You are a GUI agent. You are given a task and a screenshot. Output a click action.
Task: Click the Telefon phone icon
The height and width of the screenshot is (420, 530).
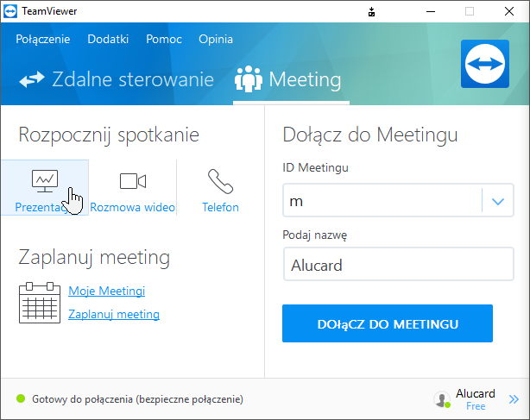pyautogui.click(x=220, y=181)
